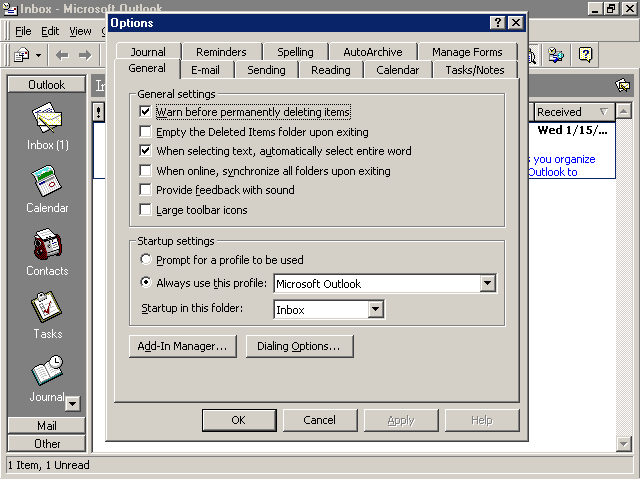The image size is (640, 480).
Task: Switch to the Spelling tab
Action: coord(296,52)
